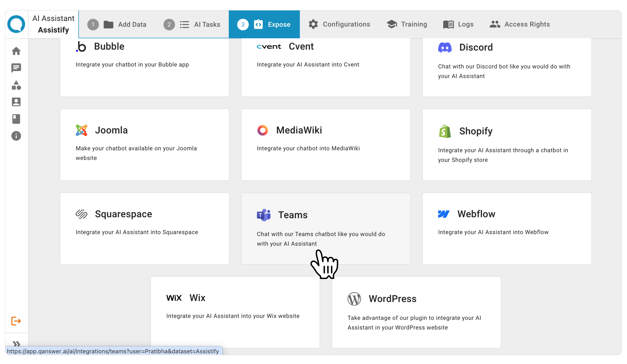Image resolution: width=627 pixels, height=364 pixels.
Task: Click the sidebar info icon
Action: (x=16, y=136)
